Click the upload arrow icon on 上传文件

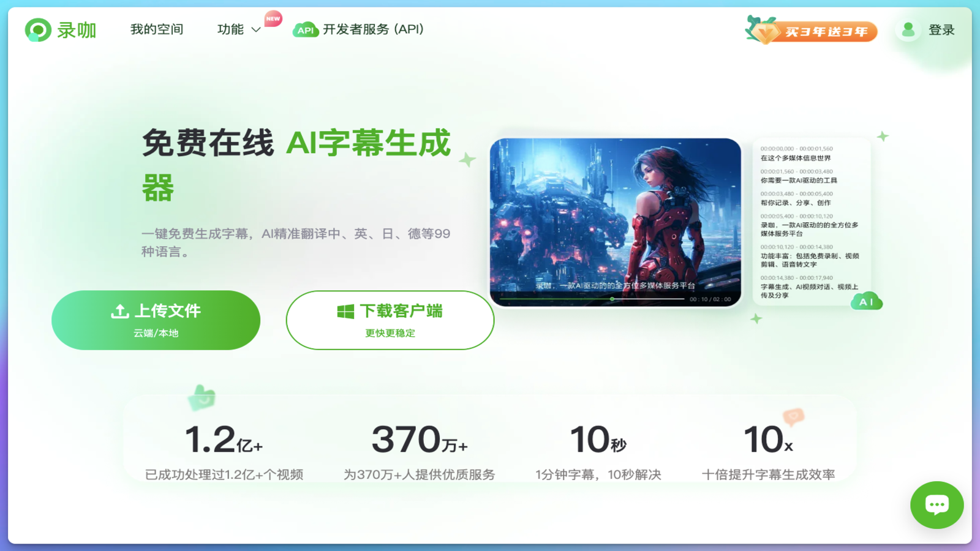tap(119, 311)
